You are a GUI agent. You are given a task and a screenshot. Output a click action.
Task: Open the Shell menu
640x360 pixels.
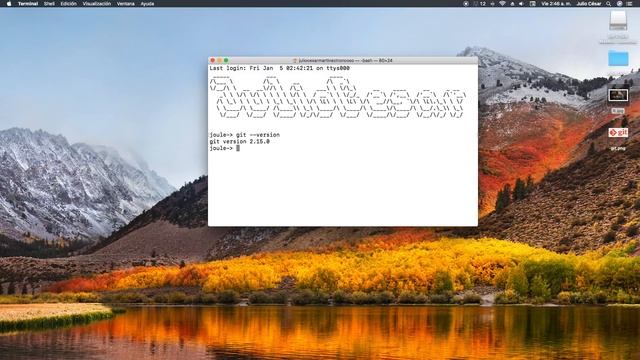coord(49,4)
